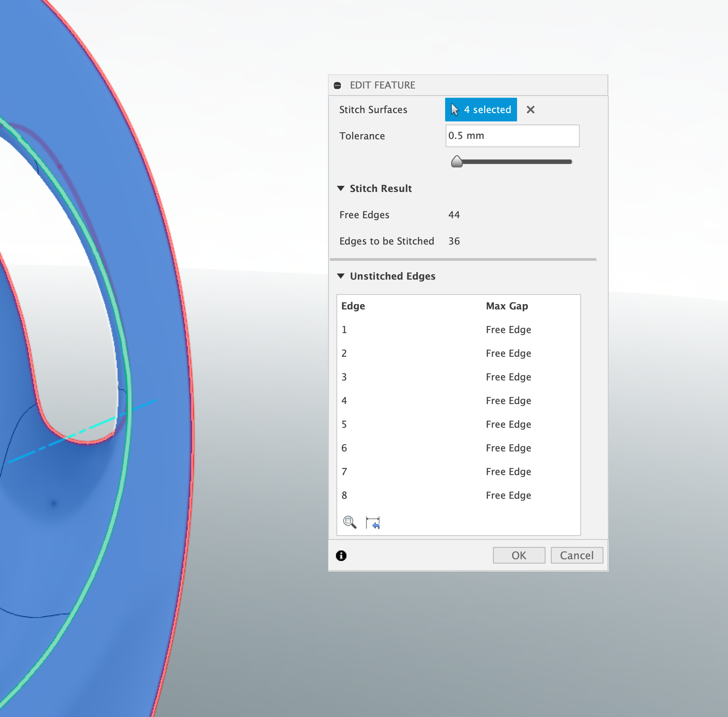Click the Tolerance slider handle

(457, 162)
